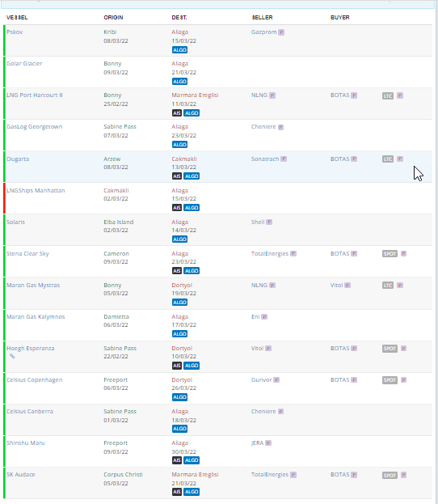The height and width of the screenshot is (504, 438).
Task: Click the ALGO badge in the Golar Glacier row
Action: click(179, 82)
